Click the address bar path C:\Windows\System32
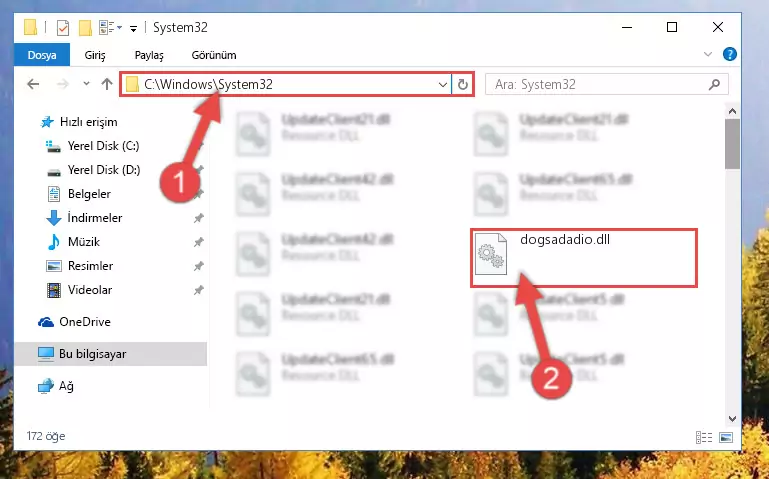The width and height of the screenshot is (769, 479). 208,84
